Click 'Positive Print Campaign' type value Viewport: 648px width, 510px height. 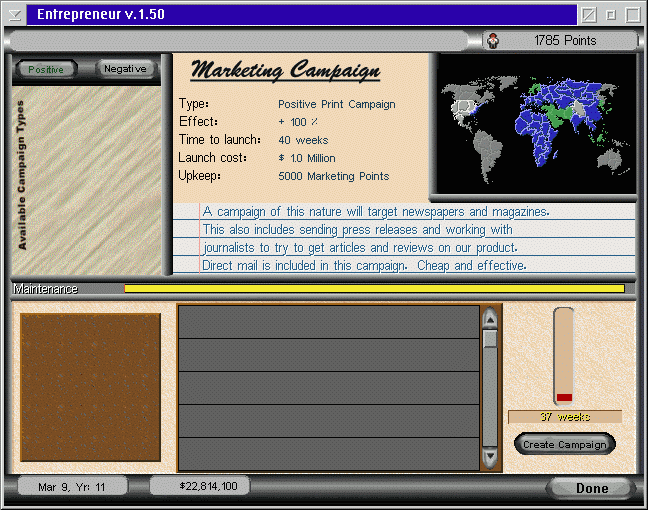(x=336, y=104)
